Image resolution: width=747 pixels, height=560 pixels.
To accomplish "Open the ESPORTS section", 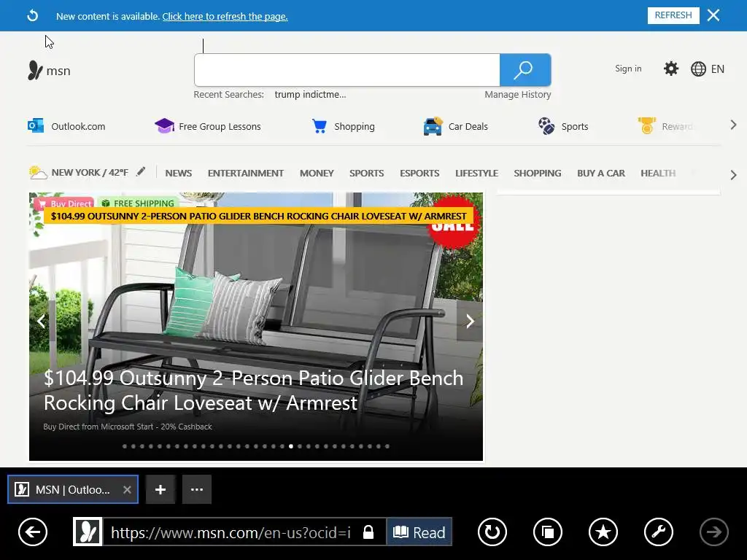I will [x=419, y=174].
